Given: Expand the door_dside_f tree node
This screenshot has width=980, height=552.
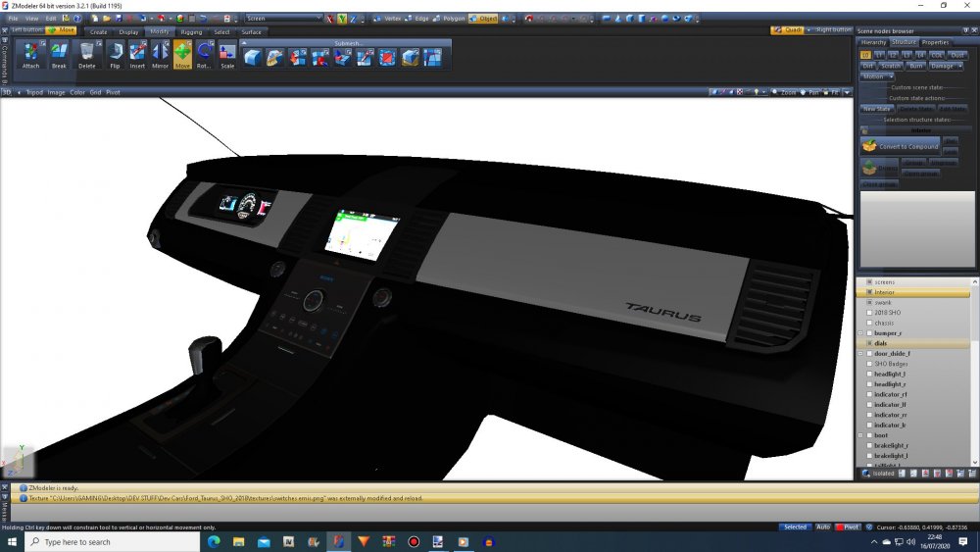Looking at the screenshot, I should click(x=860, y=353).
